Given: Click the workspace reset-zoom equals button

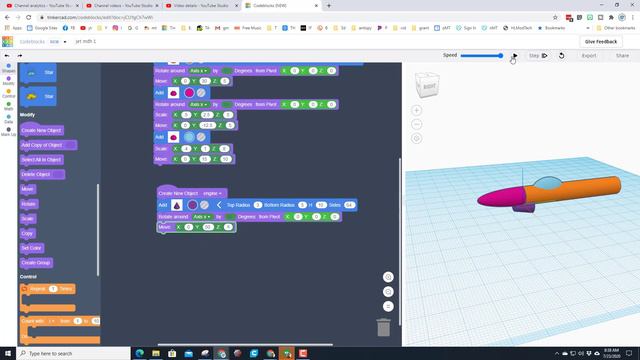Looking at the screenshot, I should 388,307.
